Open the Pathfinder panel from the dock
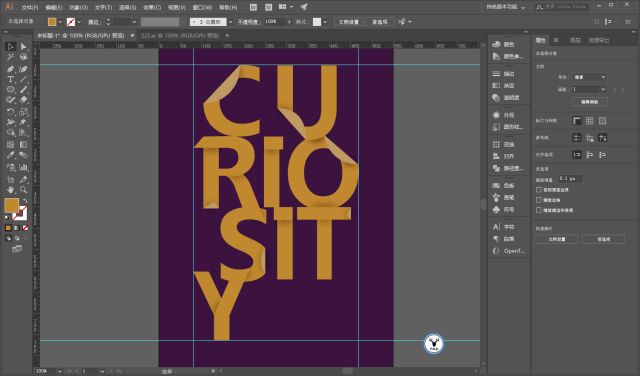Image resolution: width=640 pixels, height=376 pixels. coord(509,168)
